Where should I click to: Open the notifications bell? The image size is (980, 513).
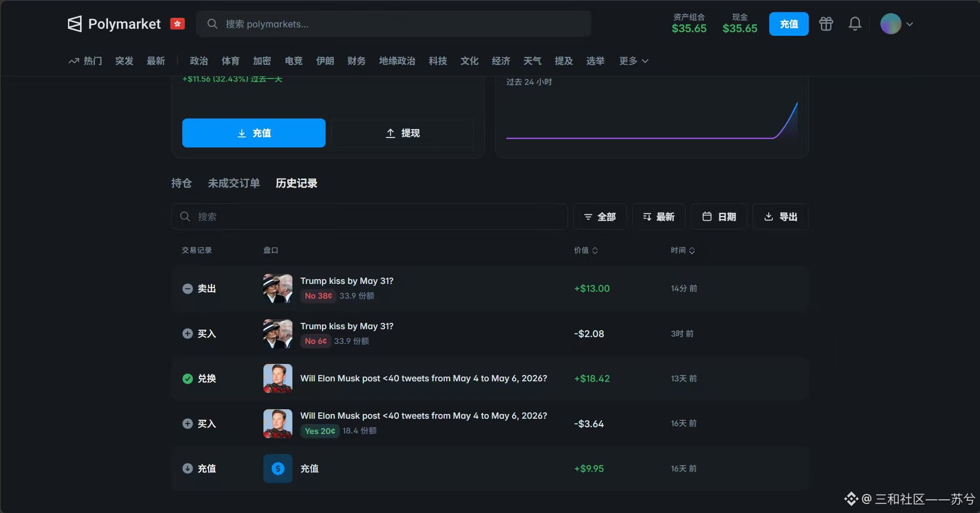click(855, 24)
